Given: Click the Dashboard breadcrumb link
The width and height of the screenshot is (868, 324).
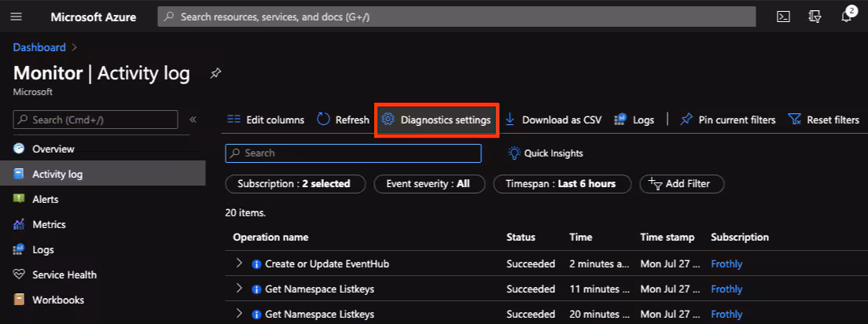Looking at the screenshot, I should pyautogui.click(x=39, y=47).
